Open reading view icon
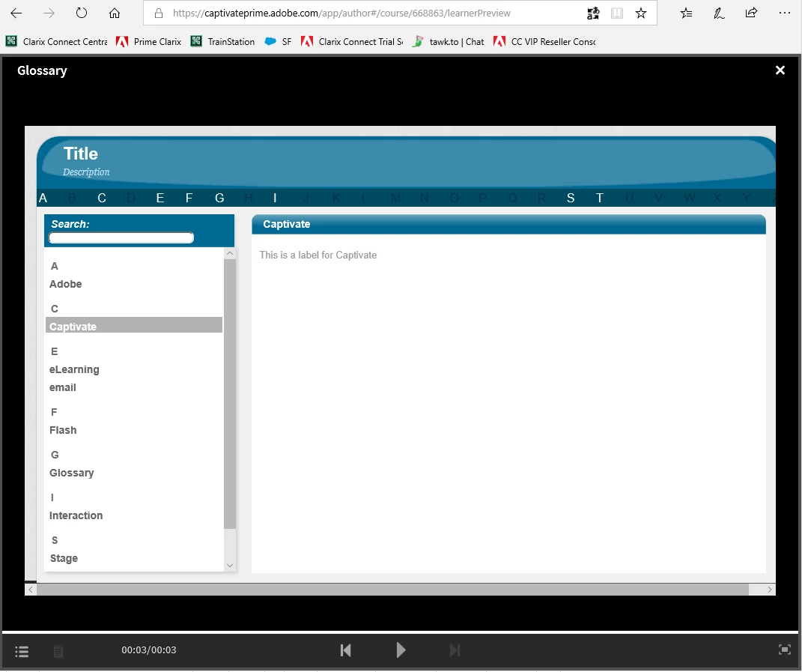The image size is (802, 672). click(617, 13)
